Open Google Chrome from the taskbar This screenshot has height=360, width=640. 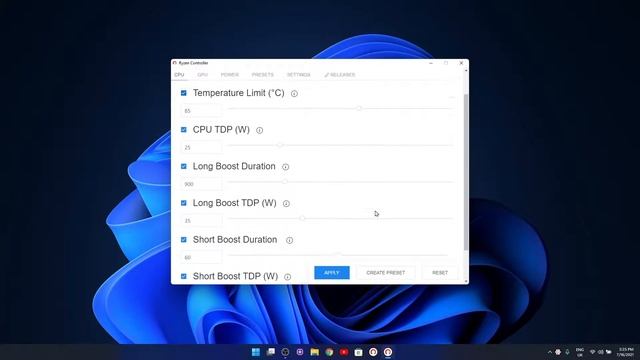coord(329,352)
